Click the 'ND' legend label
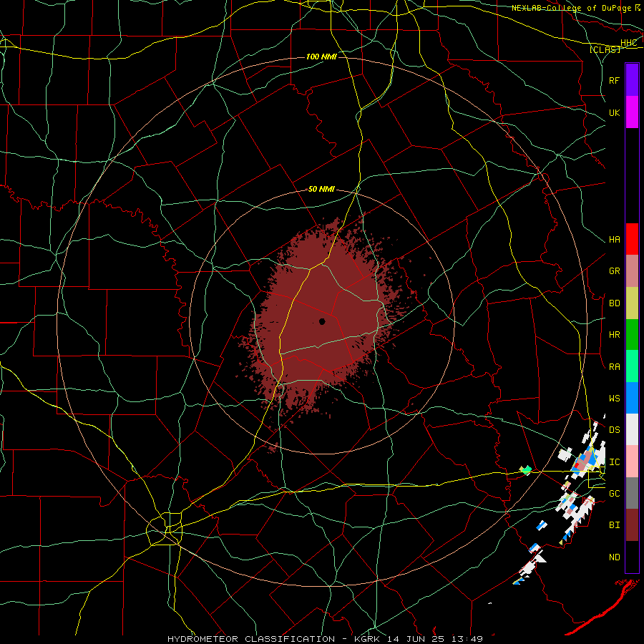The image size is (644, 644). click(x=615, y=557)
